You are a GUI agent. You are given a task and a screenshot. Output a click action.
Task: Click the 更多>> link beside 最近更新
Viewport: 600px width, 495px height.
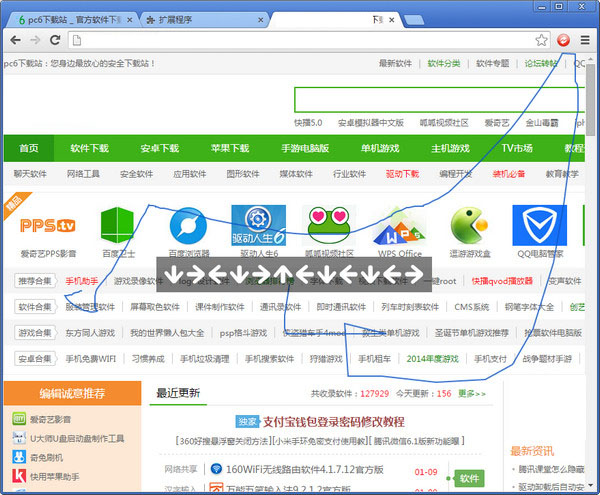472,394
